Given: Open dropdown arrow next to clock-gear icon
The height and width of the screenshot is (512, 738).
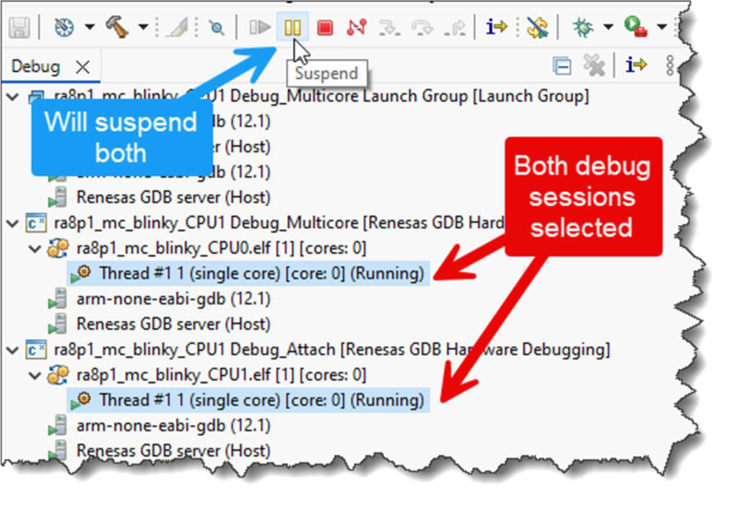Looking at the screenshot, I should pos(89,27).
